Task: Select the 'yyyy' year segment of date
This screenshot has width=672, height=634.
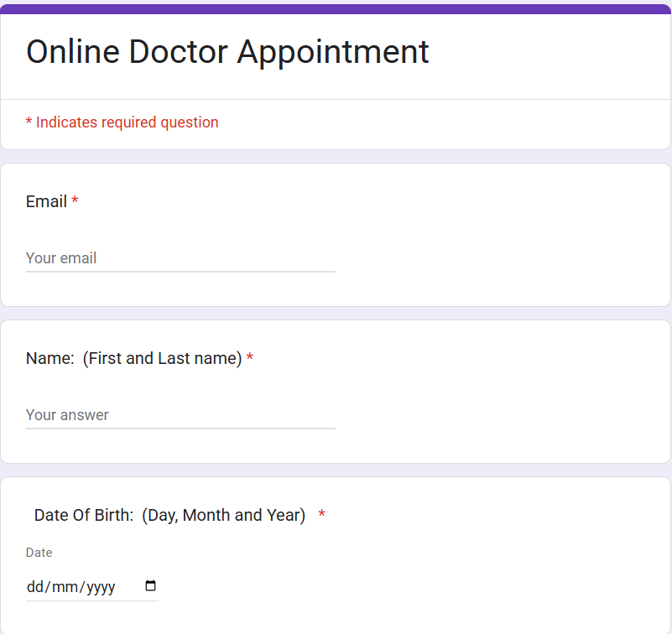Action: pos(101,587)
